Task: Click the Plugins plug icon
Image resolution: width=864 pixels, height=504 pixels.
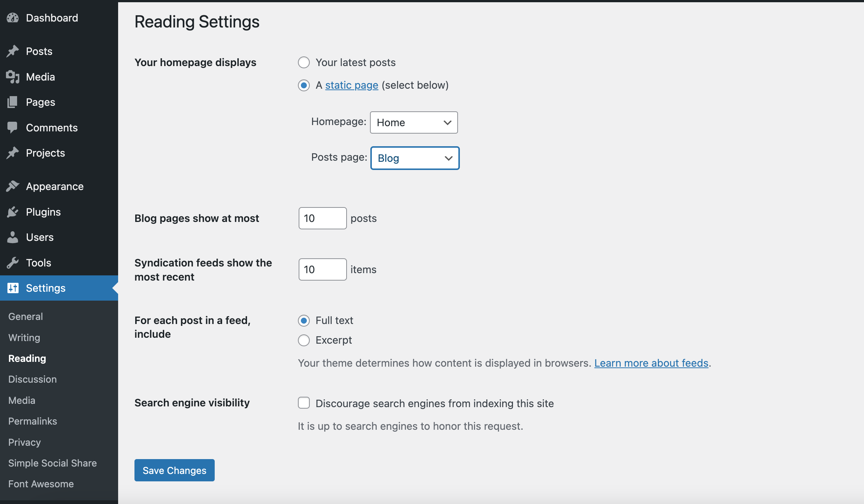Action: click(x=13, y=212)
